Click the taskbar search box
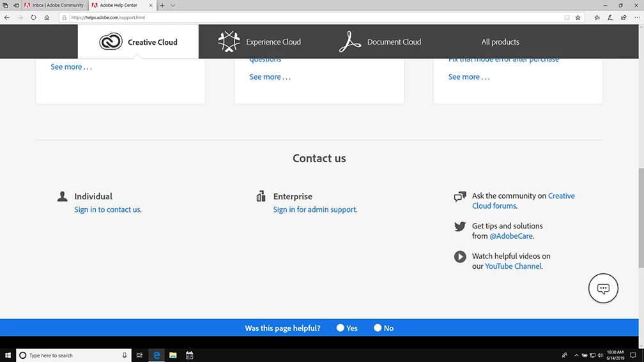This screenshot has height=362, width=644. pos(74,356)
